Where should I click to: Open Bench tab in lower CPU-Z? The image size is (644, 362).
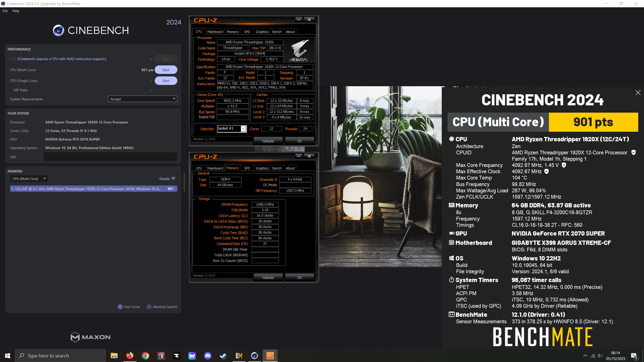tap(277, 168)
